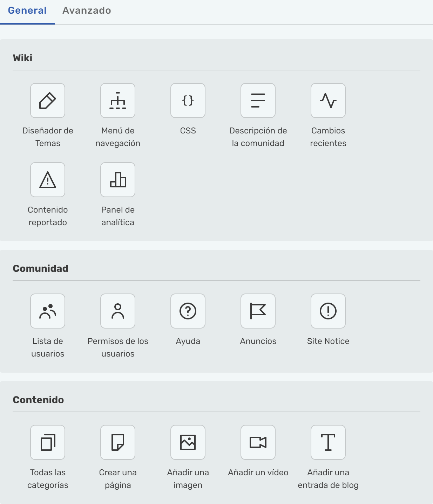
Task: Open Añadir una entrada de blog icon
Action: click(x=328, y=442)
